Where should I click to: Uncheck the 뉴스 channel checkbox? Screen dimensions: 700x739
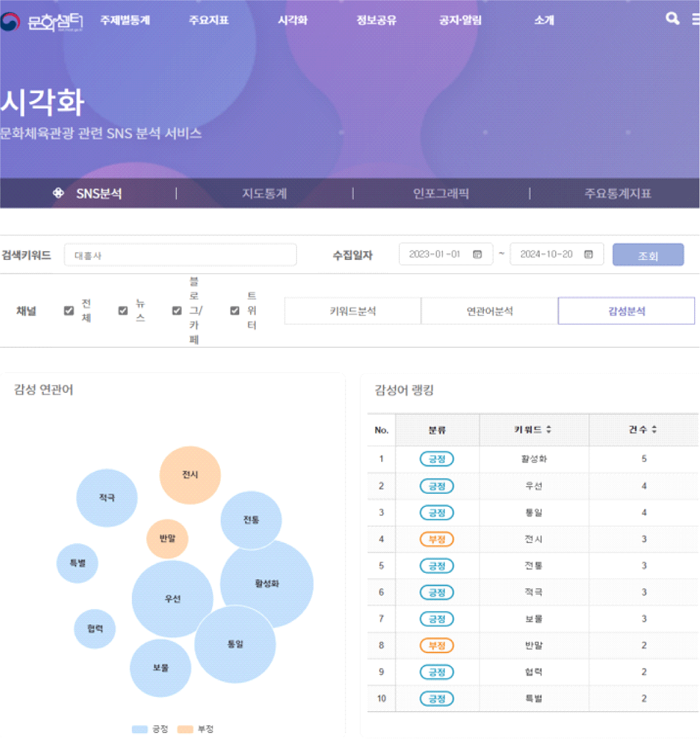coord(123,310)
